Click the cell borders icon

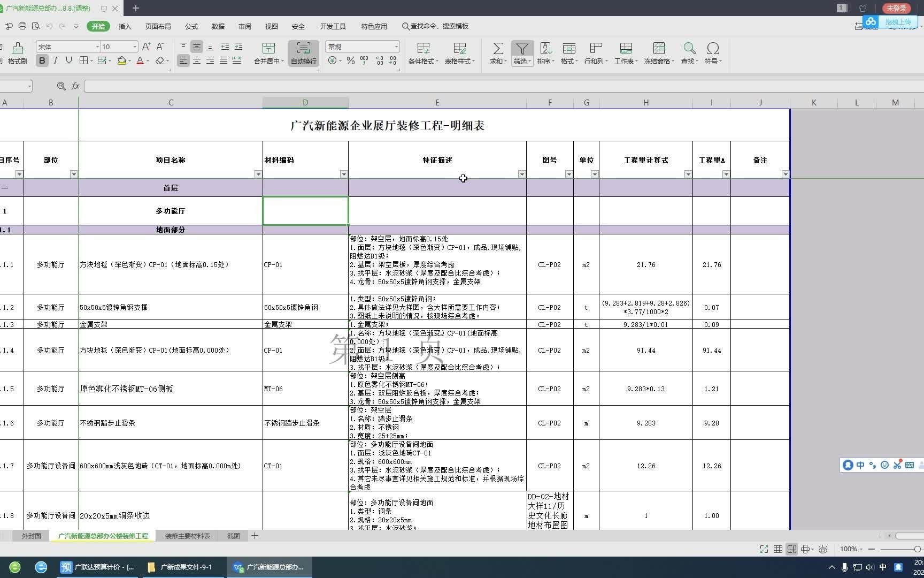83,60
